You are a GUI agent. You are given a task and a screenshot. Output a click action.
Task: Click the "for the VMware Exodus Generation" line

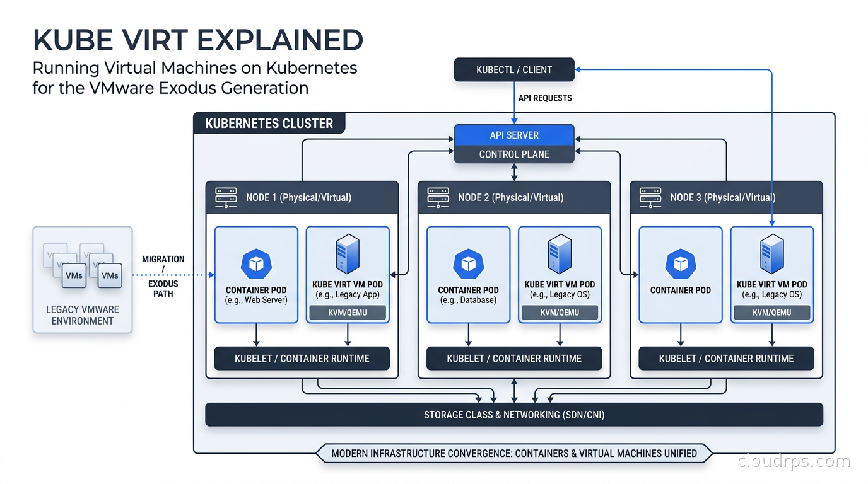click(x=171, y=88)
